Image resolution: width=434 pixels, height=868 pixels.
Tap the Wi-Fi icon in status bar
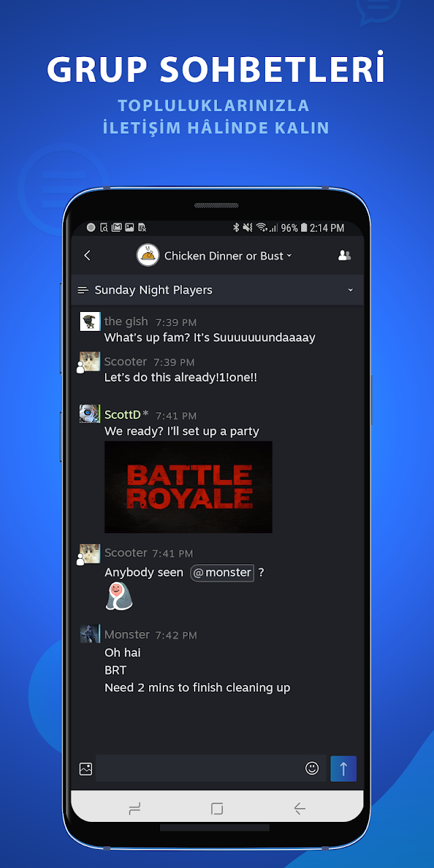tap(262, 228)
